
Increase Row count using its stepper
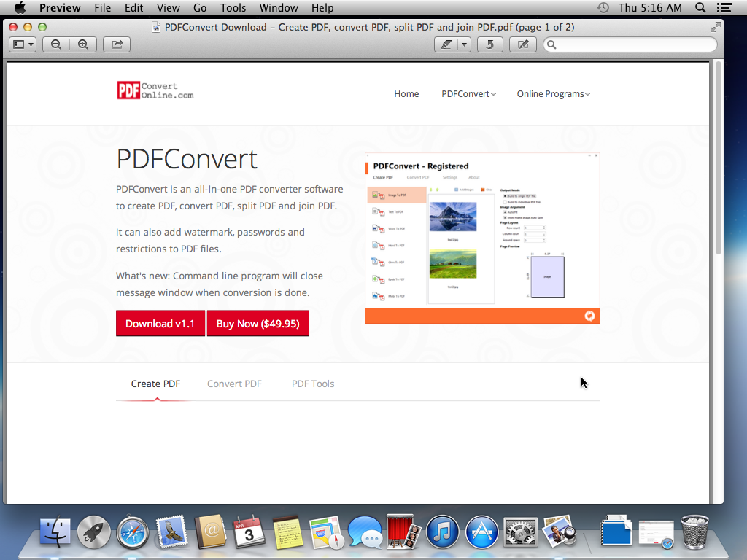(x=544, y=226)
